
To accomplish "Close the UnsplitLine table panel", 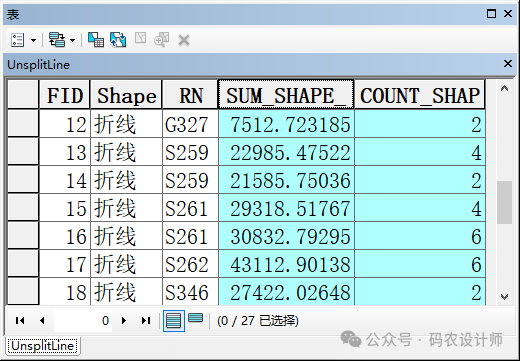I will pos(508,63).
